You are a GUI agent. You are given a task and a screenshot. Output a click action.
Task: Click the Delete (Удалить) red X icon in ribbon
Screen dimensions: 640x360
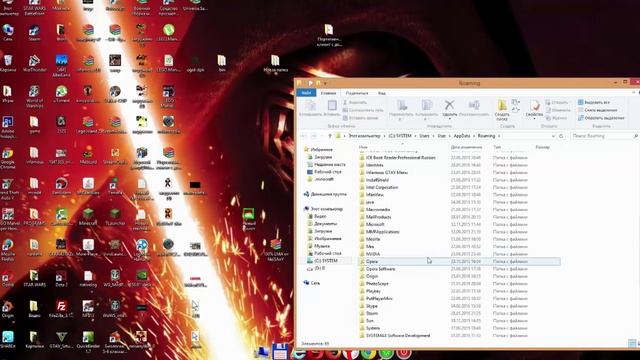click(449, 105)
